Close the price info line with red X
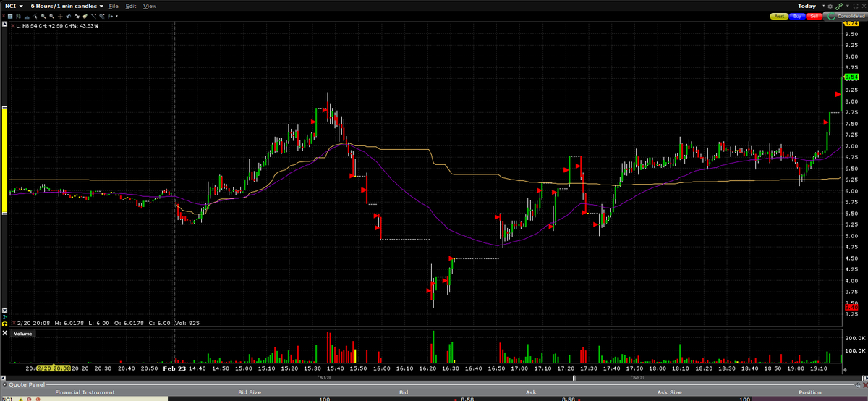The image size is (868, 401). (x=13, y=26)
